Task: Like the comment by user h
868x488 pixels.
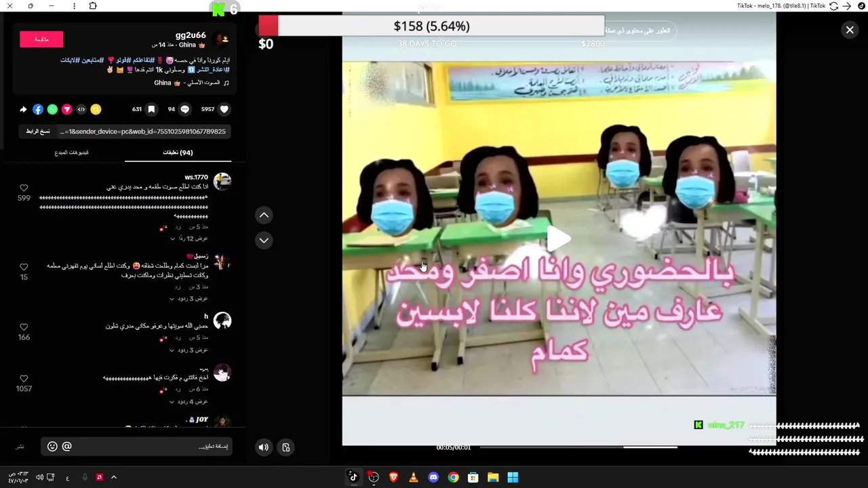Action: [x=24, y=327]
